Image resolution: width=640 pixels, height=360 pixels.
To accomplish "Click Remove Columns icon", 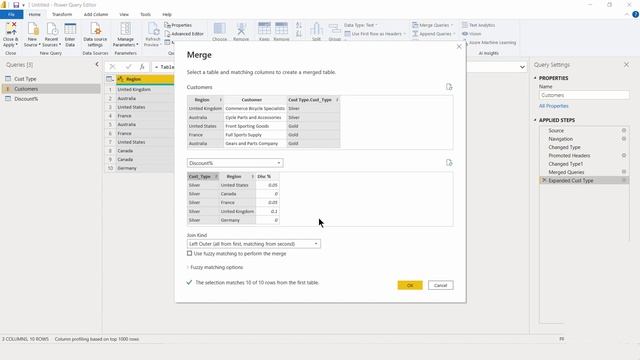I will click(241, 32).
